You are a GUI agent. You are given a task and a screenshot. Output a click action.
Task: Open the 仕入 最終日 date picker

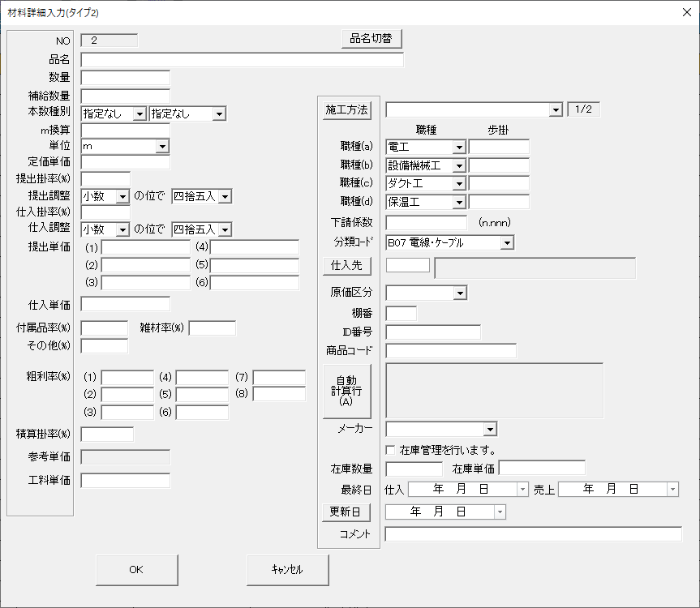point(522,490)
